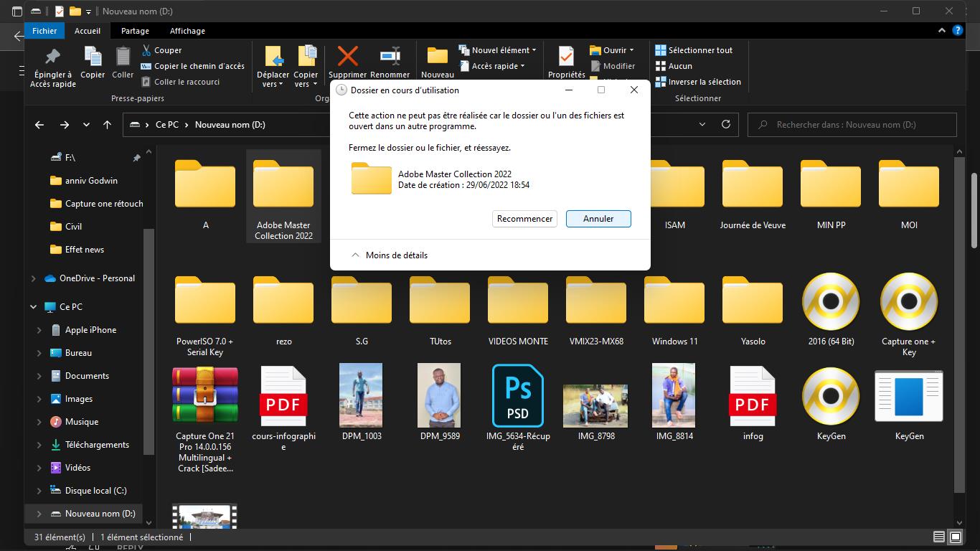Click the Supprimer delete icon in ribbon

(x=347, y=57)
